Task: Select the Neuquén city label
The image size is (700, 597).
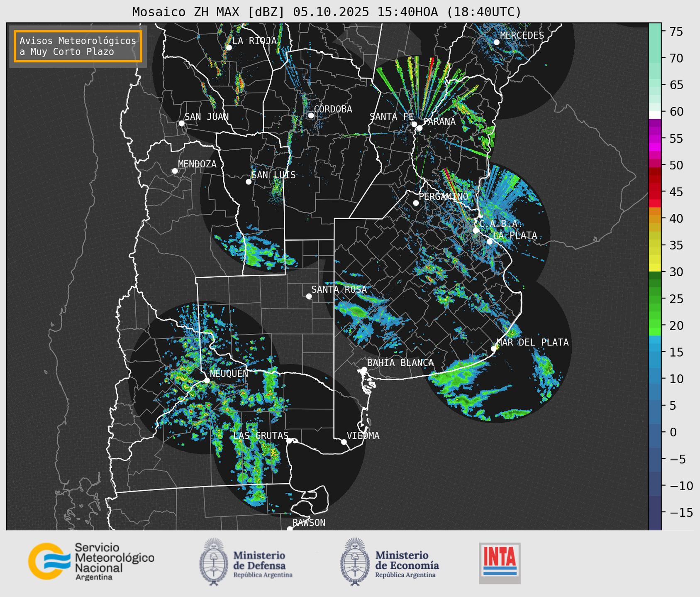Action: click(x=229, y=374)
